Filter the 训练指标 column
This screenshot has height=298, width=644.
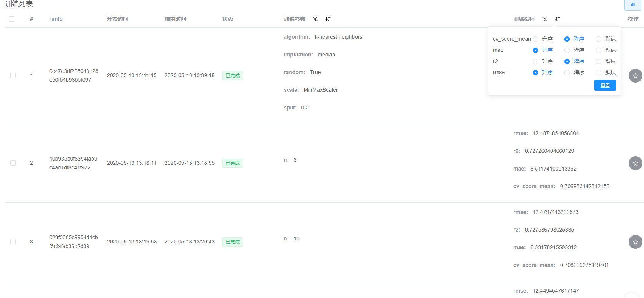pos(545,19)
